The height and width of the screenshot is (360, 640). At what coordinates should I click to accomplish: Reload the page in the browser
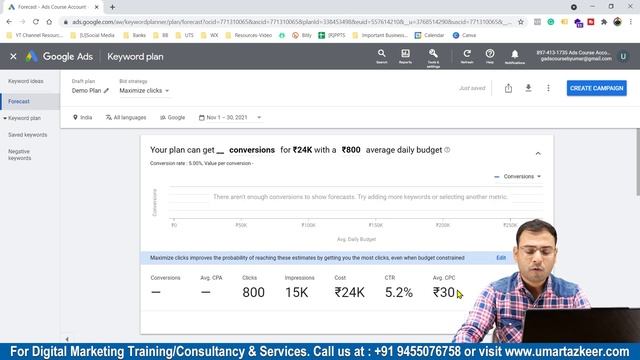[36, 22]
